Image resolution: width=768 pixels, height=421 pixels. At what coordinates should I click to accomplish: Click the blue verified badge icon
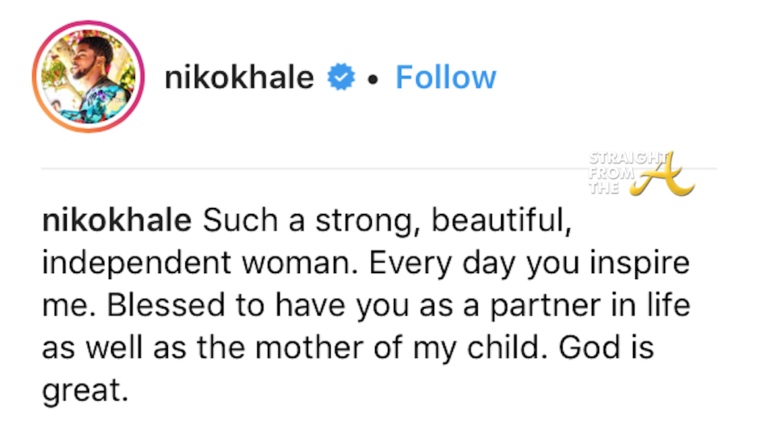tap(343, 78)
